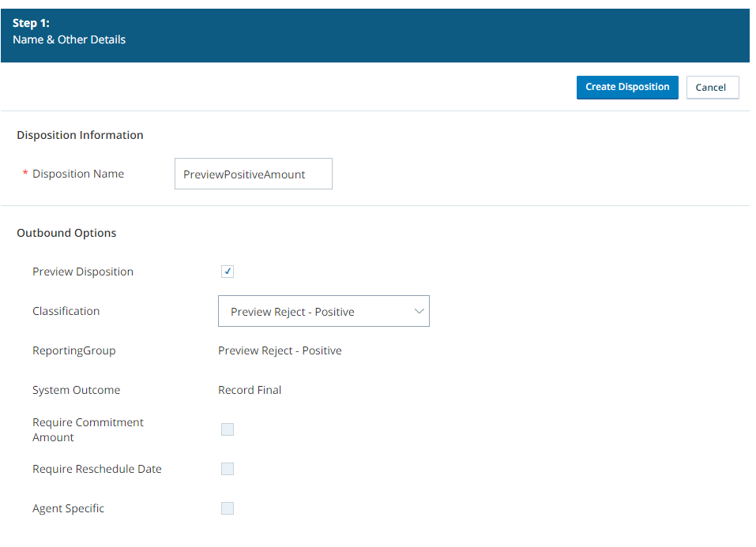The width and height of the screenshot is (756, 547).
Task: Edit the Disposition Name input field
Action: tap(253, 174)
